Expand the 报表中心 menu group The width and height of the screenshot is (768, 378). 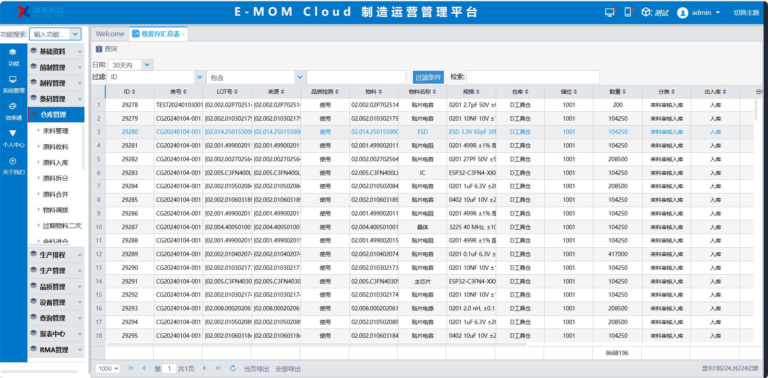click(56, 334)
